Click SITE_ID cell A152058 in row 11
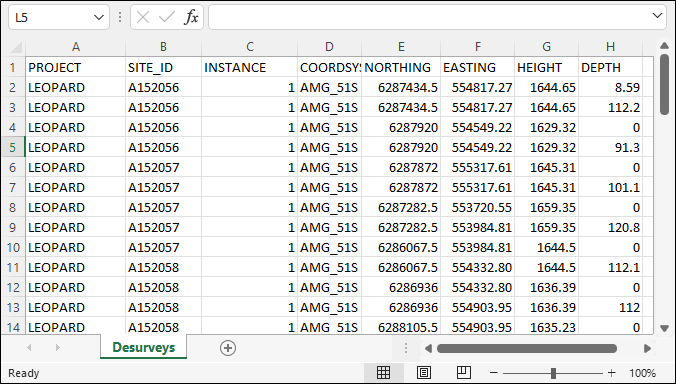The height and width of the screenshot is (384, 676). click(x=163, y=268)
